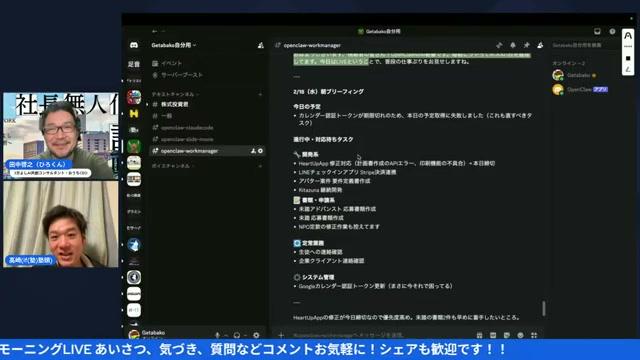Viewport: 640px width, 360px height.
Task: Add a channel to voice channels category
Action: [260, 166]
